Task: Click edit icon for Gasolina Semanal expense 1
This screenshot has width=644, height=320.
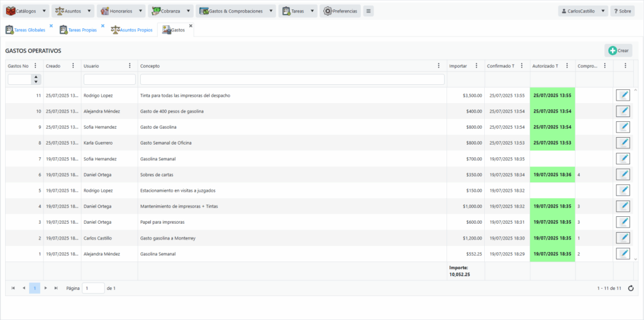Action: (x=623, y=253)
